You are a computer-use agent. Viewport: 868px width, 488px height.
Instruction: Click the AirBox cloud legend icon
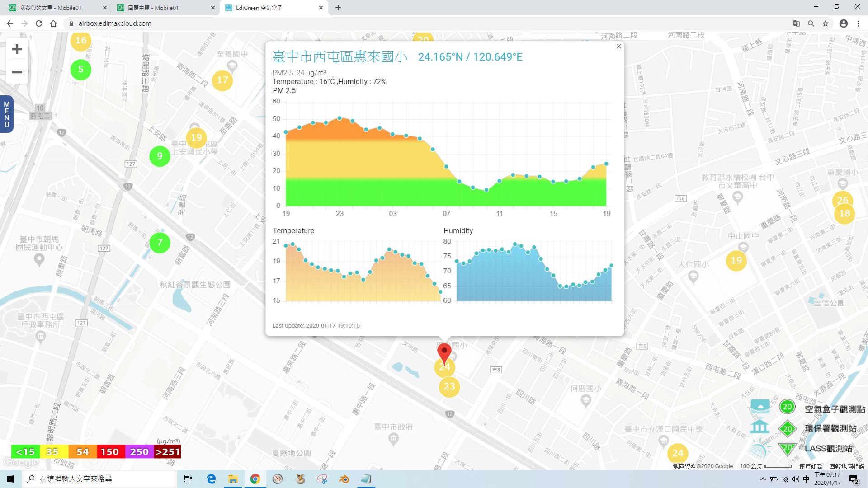(760, 406)
